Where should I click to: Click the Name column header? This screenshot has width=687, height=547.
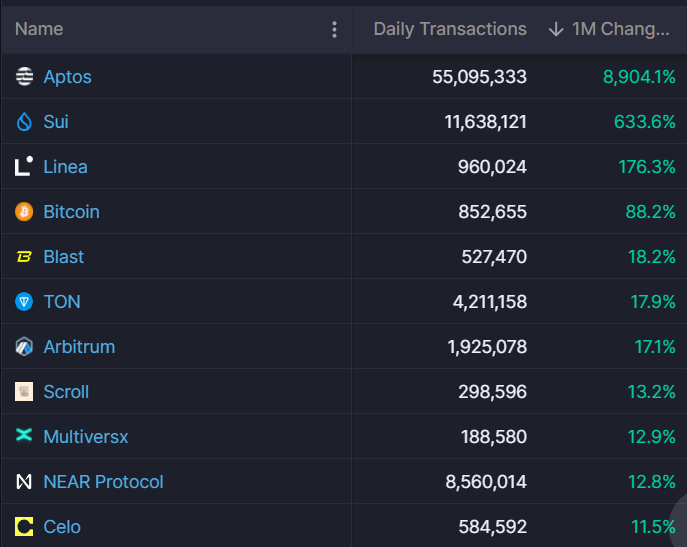click(39, 29)
